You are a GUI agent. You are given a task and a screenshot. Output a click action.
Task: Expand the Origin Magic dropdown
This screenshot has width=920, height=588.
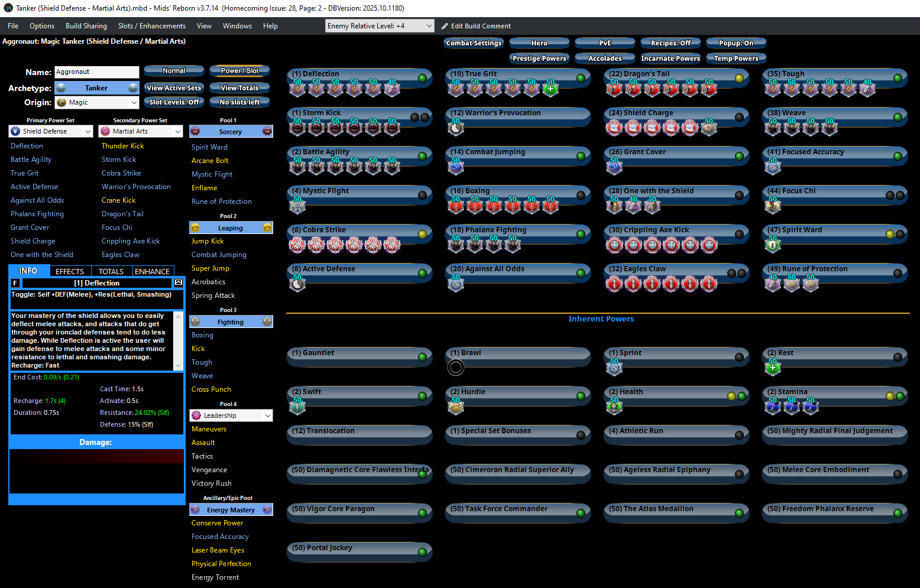[134, 103]
